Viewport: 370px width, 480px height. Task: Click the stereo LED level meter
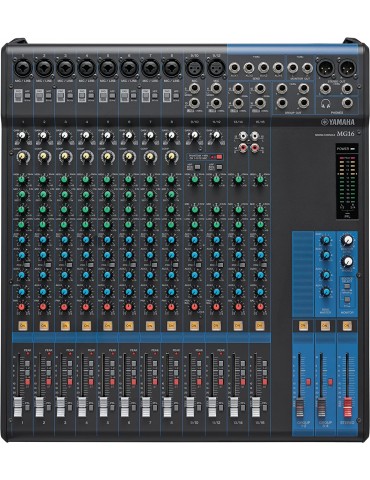346,182
